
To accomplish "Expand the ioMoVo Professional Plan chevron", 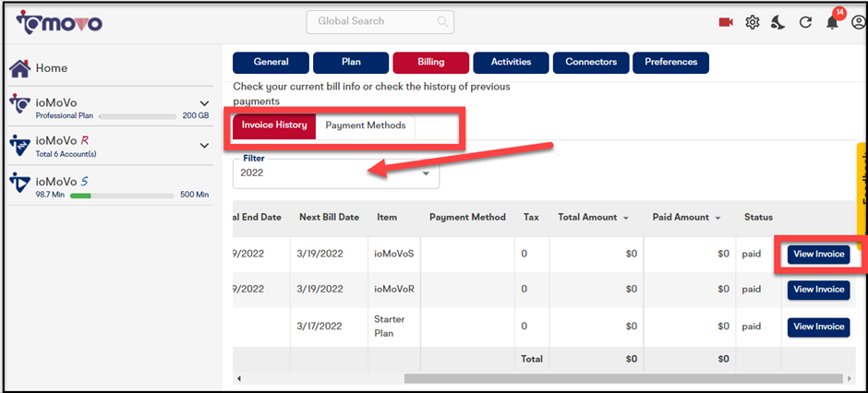I will [204, 103].
